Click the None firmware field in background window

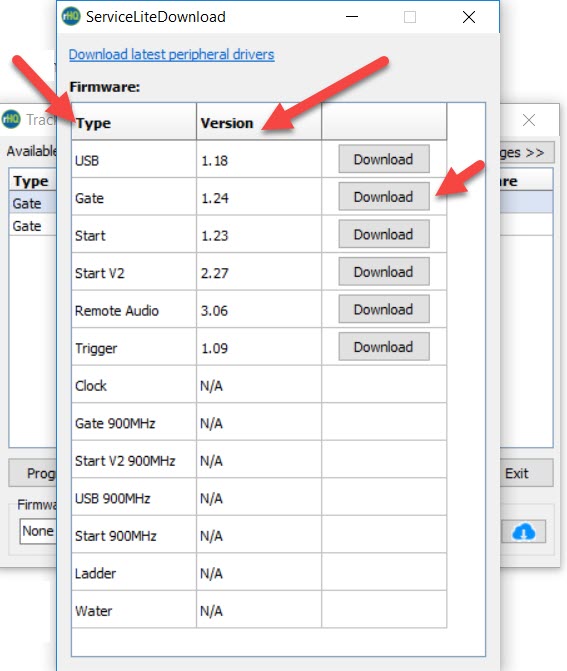38,531
